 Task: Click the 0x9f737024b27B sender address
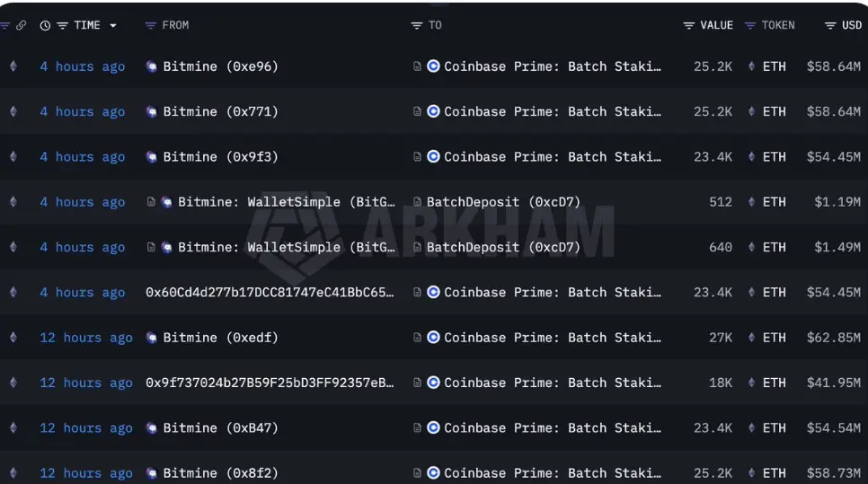tap(270, 383)
